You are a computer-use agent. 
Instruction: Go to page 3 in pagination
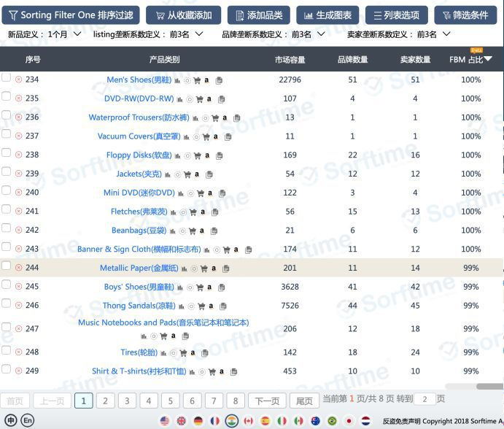(127, 401)
